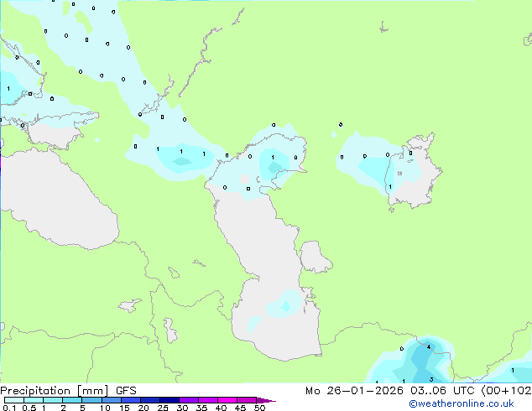Click the '[mm]' unit label

coord(93,391)
